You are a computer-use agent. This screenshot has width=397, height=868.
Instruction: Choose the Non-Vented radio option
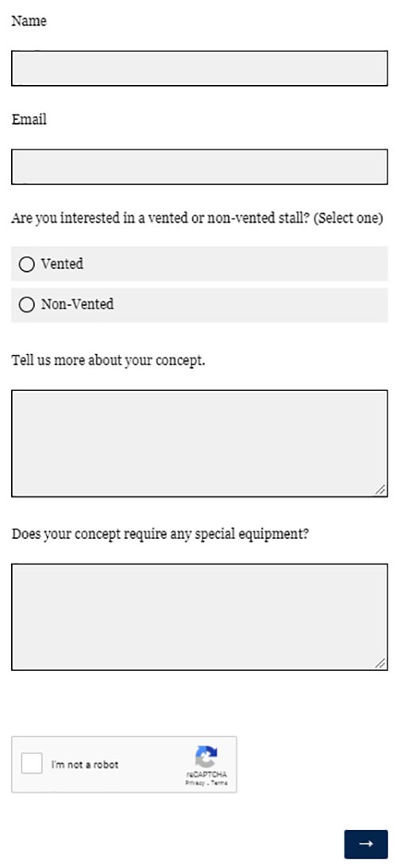(x=26, y=305)
